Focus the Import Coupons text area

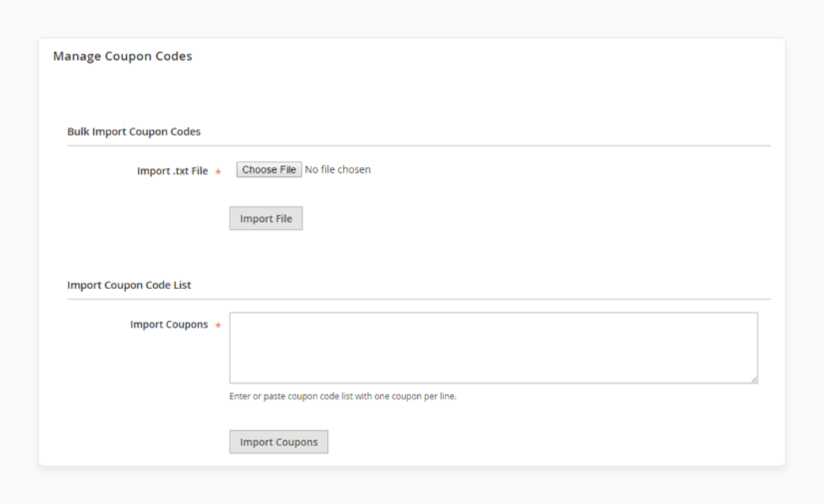494,348
